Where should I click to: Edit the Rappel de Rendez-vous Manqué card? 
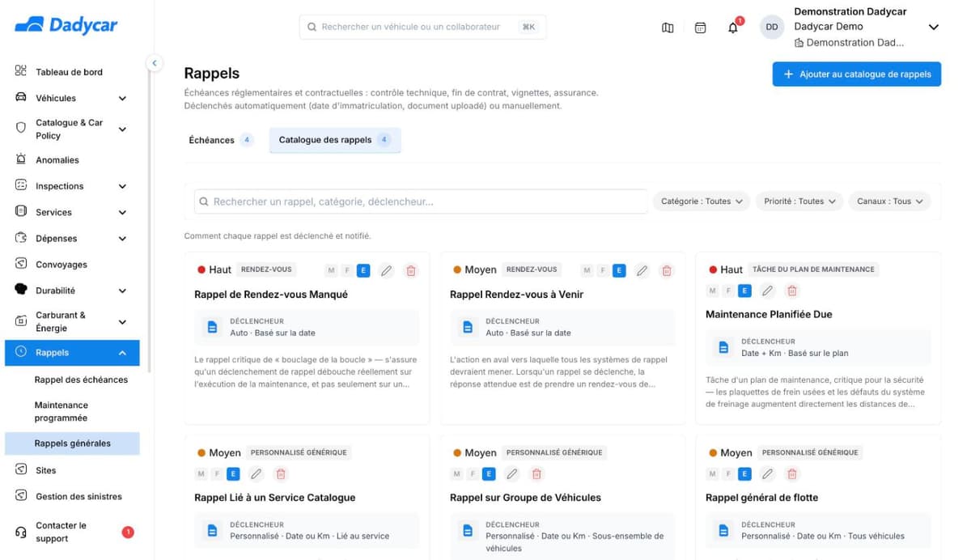tap(387, 270)
